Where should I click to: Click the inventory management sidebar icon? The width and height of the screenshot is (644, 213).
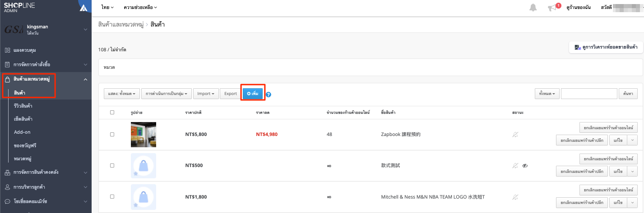[7, 172]
